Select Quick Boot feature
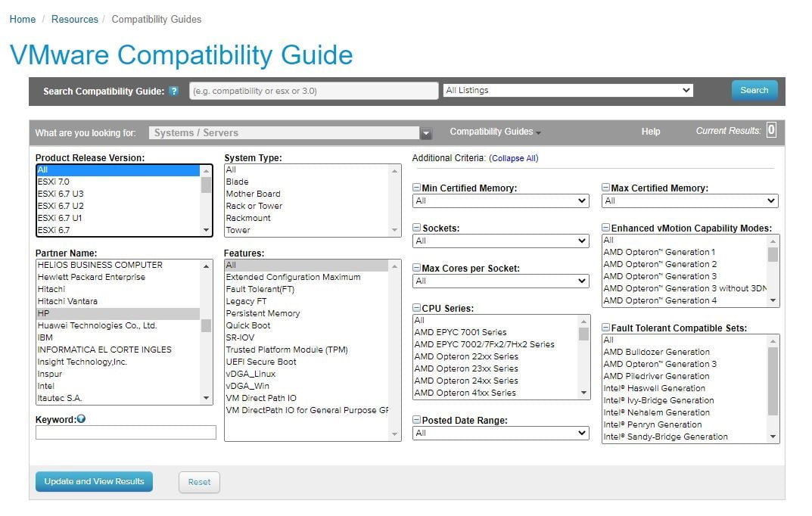The height and width of the screenshot is (516, 812). pos(306,325)
